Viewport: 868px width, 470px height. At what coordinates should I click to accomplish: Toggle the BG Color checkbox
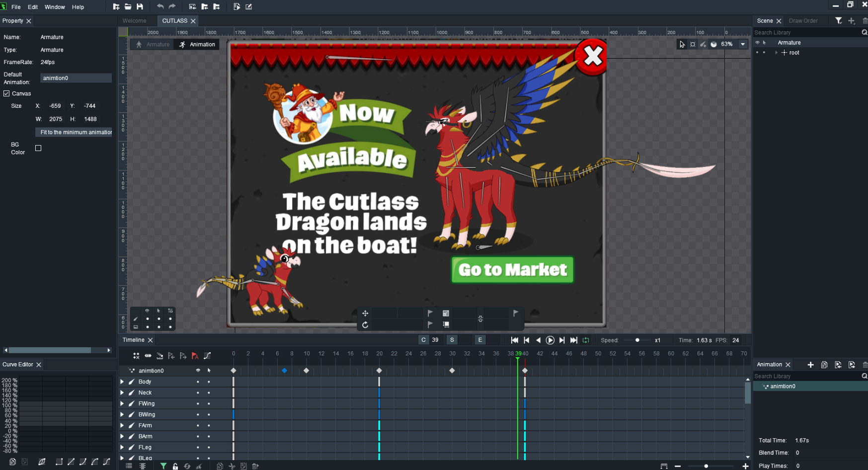38,148
